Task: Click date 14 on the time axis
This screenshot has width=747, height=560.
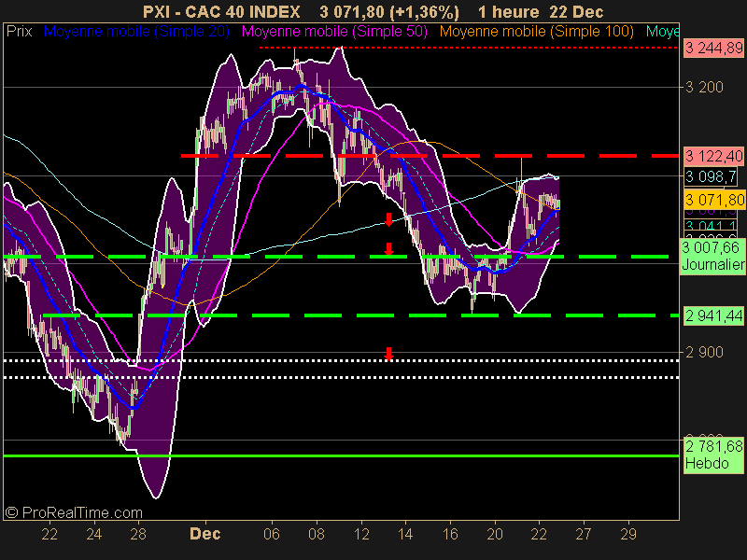Action: pyautogui.click(x=405, y=534)
